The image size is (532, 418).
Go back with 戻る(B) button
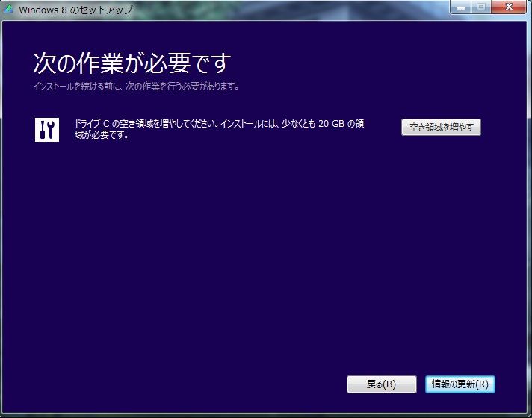click(381, 384)
